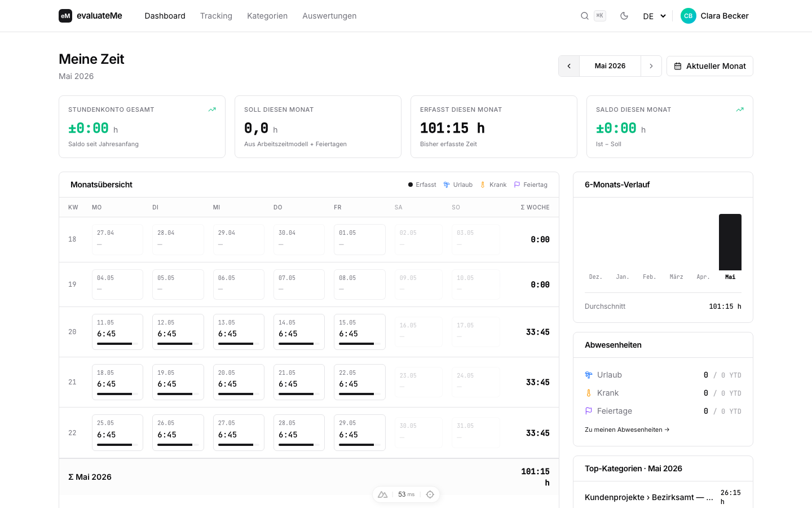Click the progress bar under 12.05
Image resolution: width=812 pixels, height=508 pixels.
pos(178,344)
